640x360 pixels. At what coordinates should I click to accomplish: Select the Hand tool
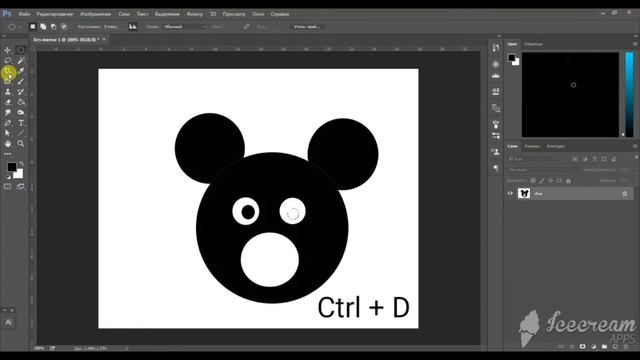7,144
